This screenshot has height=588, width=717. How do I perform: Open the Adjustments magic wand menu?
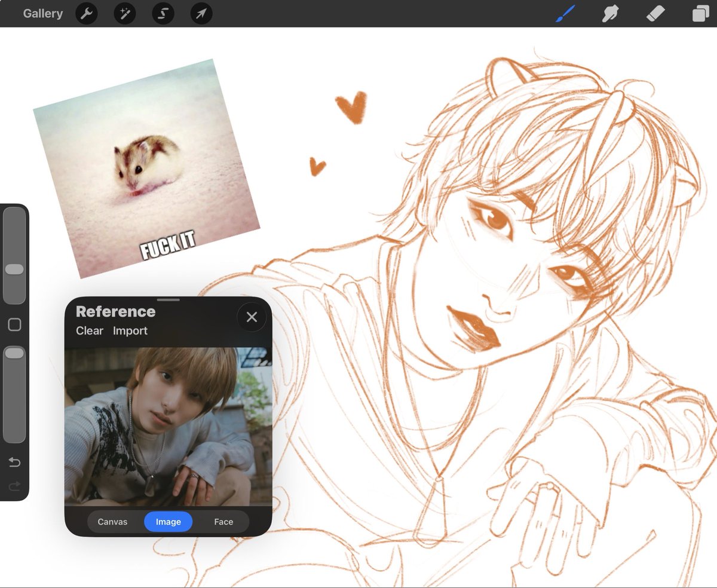click(x=125, y=13)
